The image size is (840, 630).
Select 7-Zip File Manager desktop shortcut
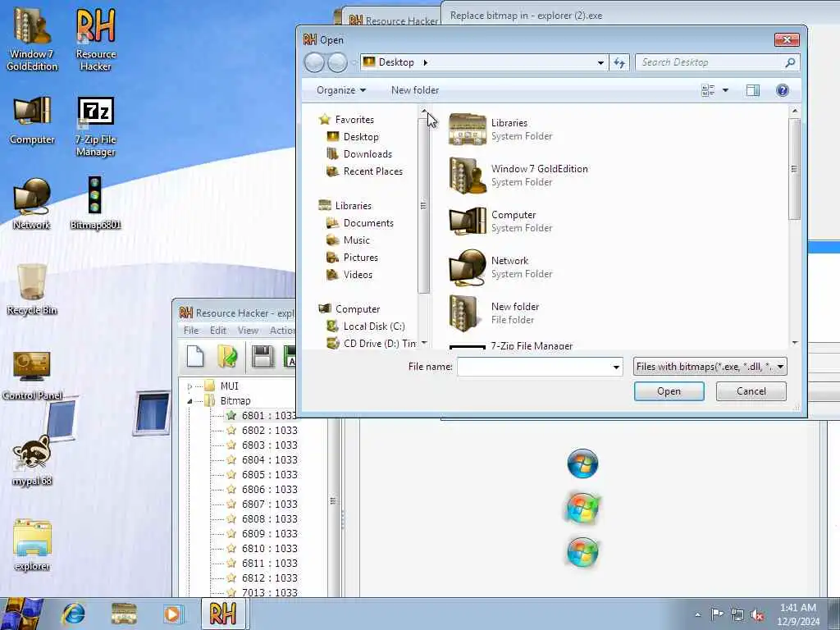(96, 126)
